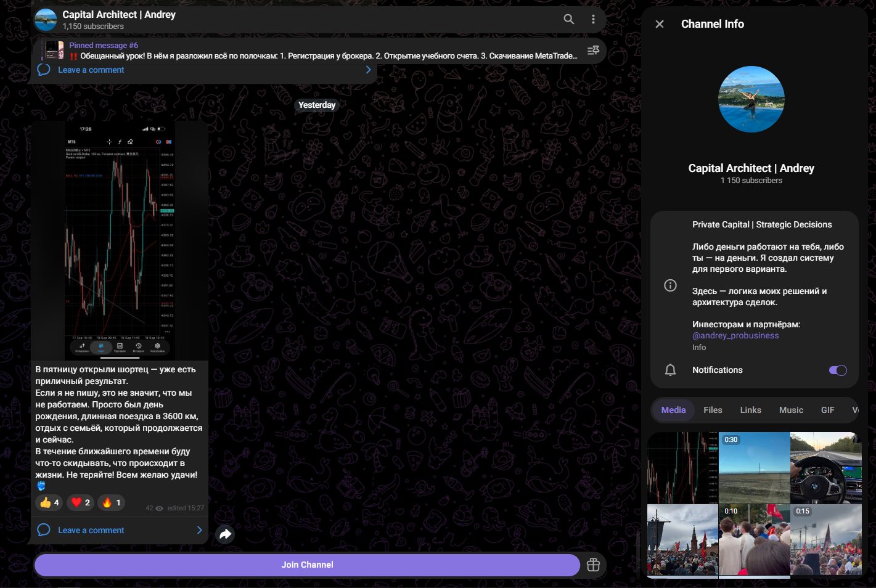Open the pinned message #6 banner

(x=321, y=51)
